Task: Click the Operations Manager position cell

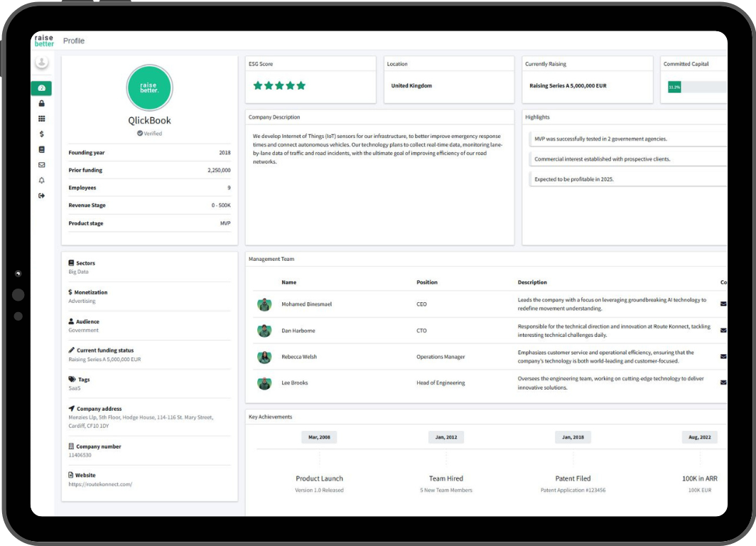Action: [x=441, y=357]
